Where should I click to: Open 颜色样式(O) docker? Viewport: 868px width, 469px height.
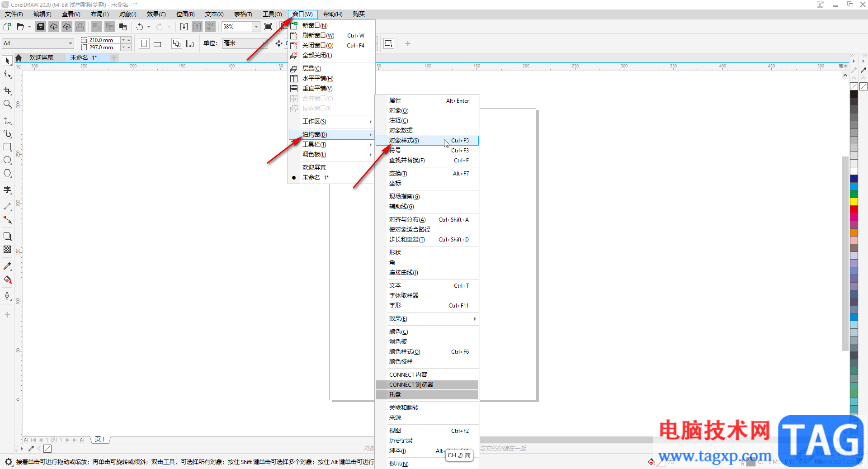427,352
